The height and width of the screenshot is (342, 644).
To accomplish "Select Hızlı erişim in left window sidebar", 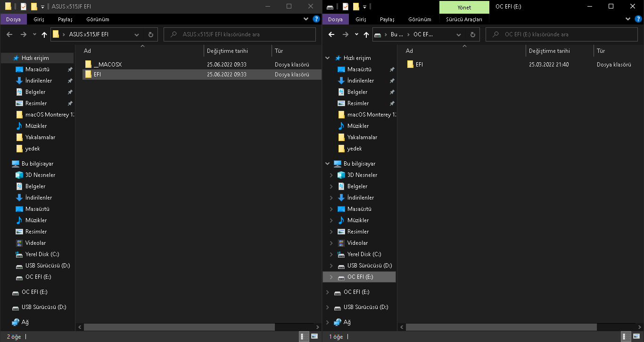I will tap(35, 58).
